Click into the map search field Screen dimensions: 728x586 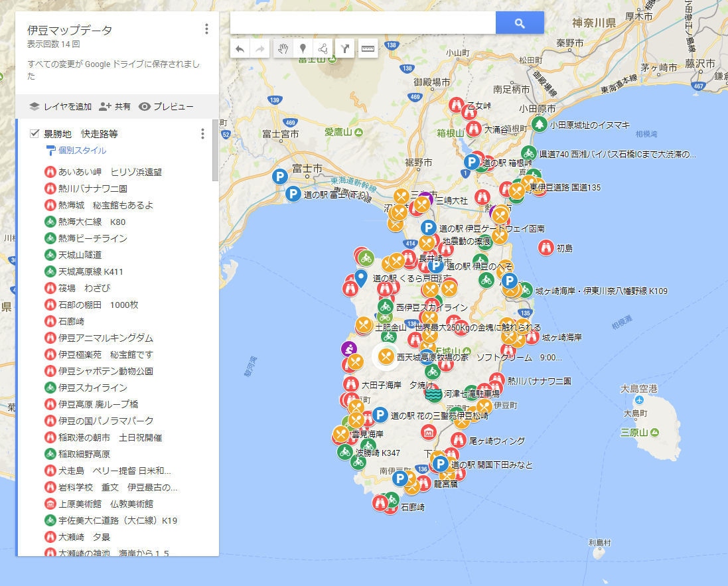coord(363,23)
